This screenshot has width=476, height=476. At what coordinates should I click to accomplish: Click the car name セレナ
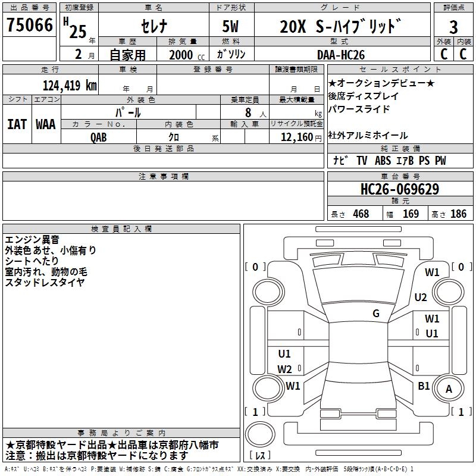click(154, 26)
